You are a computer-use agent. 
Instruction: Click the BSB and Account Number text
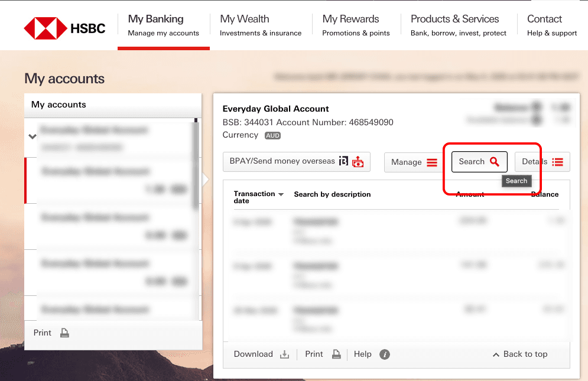[x=308, y=122]
